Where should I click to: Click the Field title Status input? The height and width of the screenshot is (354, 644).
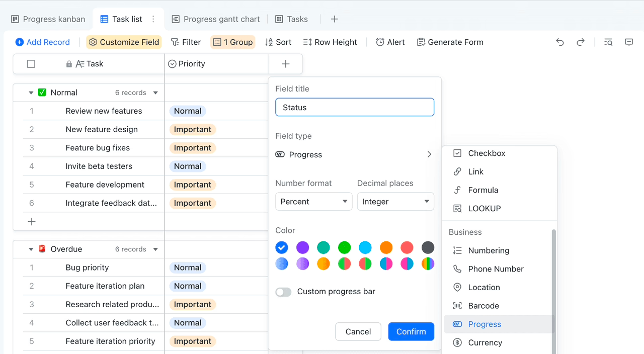[355, 107]
